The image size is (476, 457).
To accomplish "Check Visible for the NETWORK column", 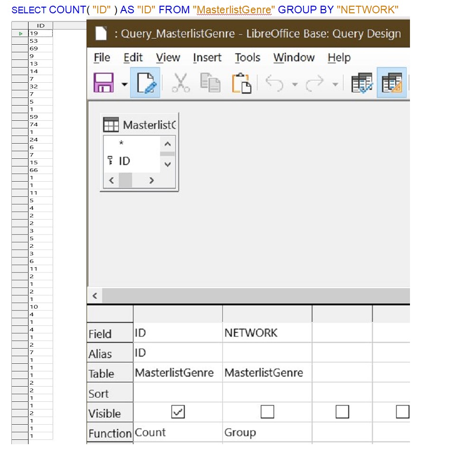I will pos(267,412).
